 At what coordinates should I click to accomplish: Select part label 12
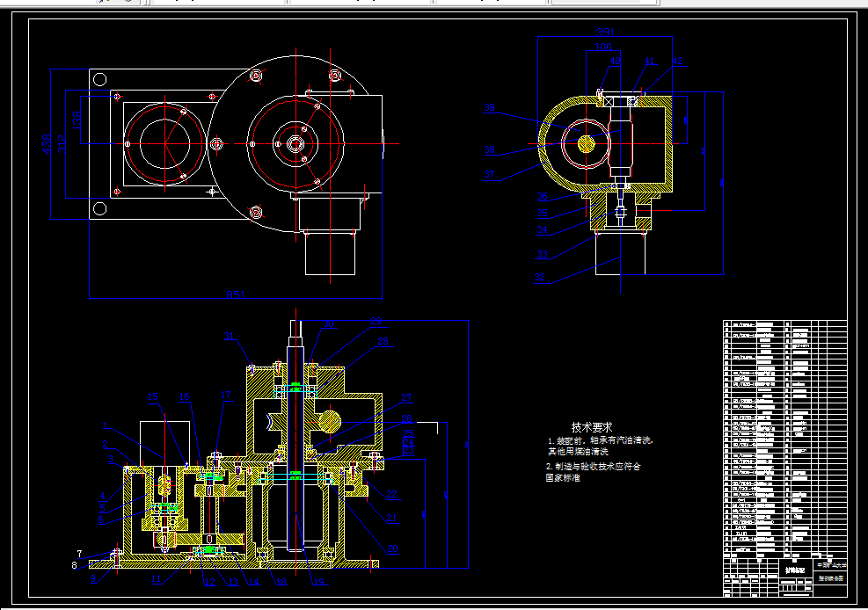click(209, 583)
